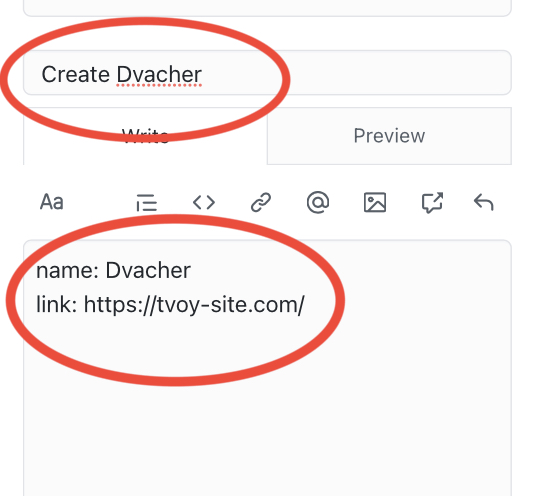The width and height of the screenshot is (553, 496).
Task: Insert code with the angle brackets icon
Action: 204,202
